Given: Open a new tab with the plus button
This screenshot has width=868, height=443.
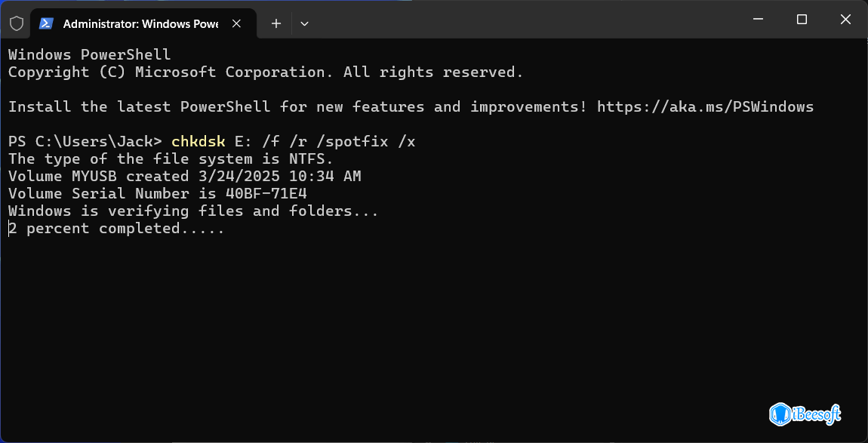Looking at the screenshot, I should [276, 23].
